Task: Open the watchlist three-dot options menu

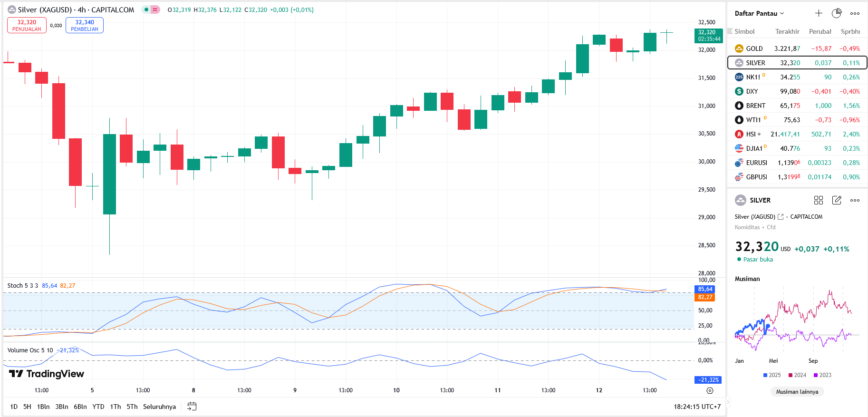Action: [x=855, y=13]
